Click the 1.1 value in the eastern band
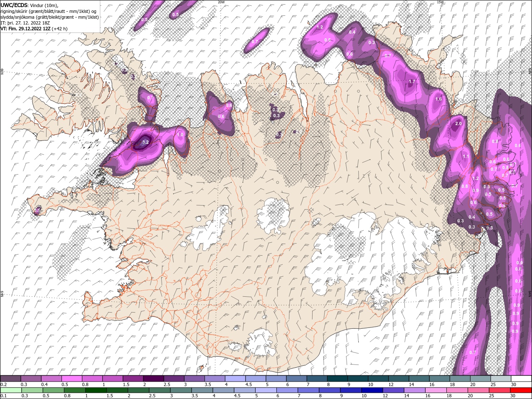Image resolution: width=532 pixels, height=399 pixels. pos(466,157)
